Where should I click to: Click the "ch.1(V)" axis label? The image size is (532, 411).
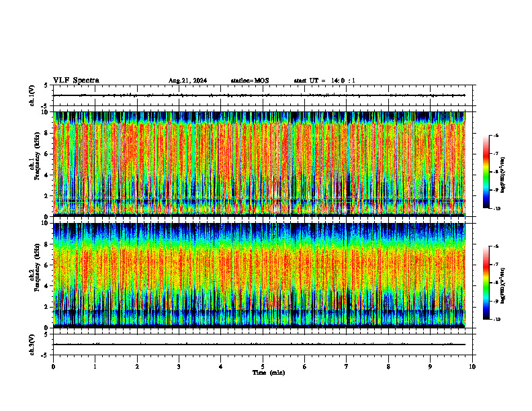32,95
